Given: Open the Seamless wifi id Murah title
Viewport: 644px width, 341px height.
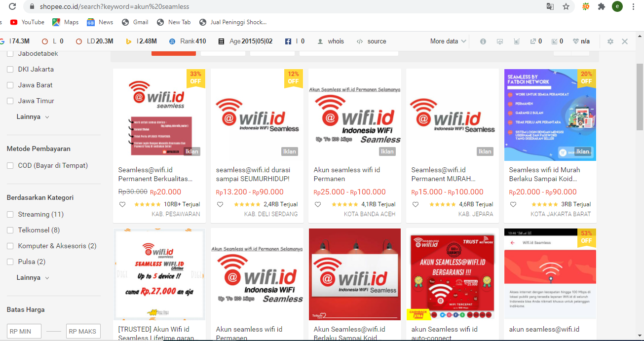Looking at the screenshot, I should (x=545, y=174).
